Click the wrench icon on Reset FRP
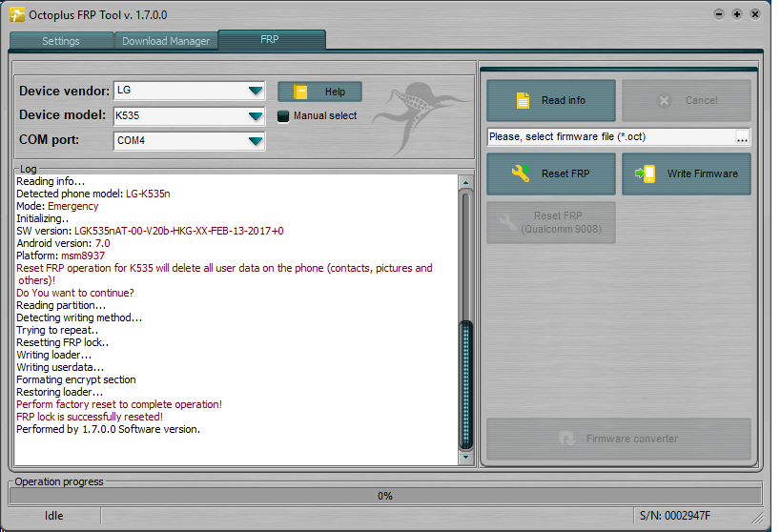 pyautogui.click(x=520, y=174)
